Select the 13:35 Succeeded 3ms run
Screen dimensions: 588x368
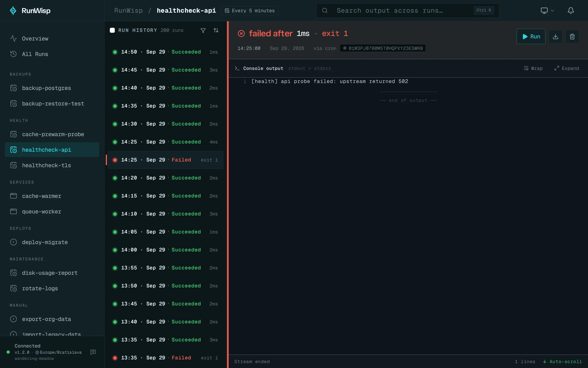click(x=165, y=340)
